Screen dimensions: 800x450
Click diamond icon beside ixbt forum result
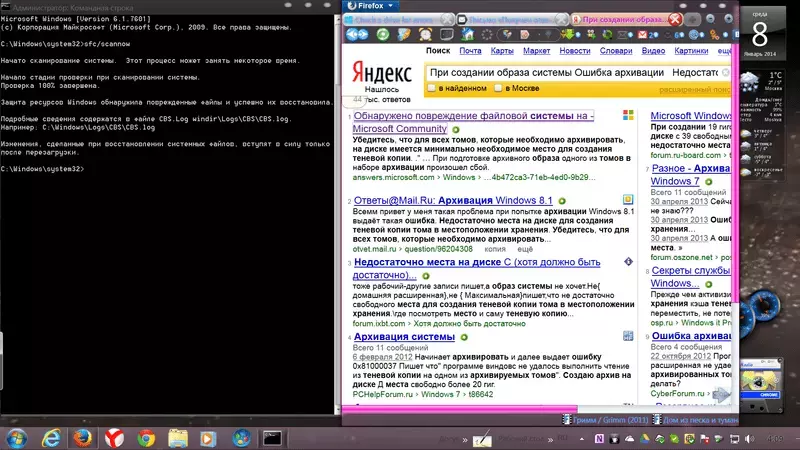[x=628, y=262]
